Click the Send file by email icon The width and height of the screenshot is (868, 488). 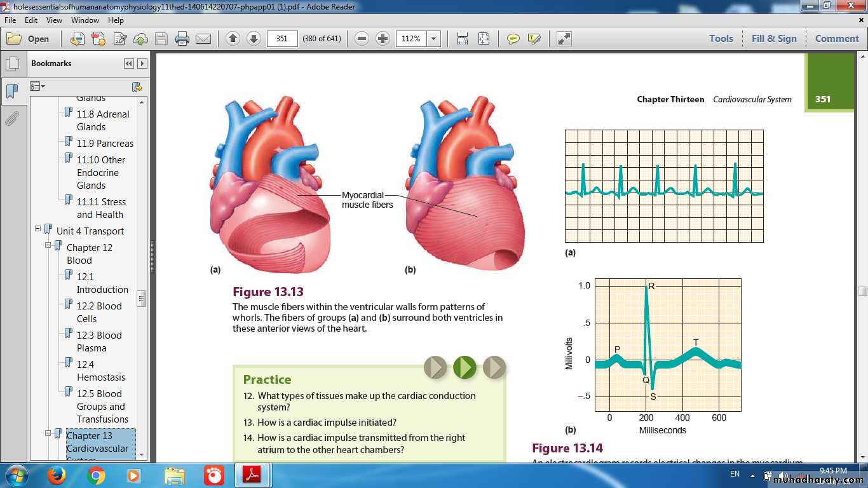click(x=203, y=39)
